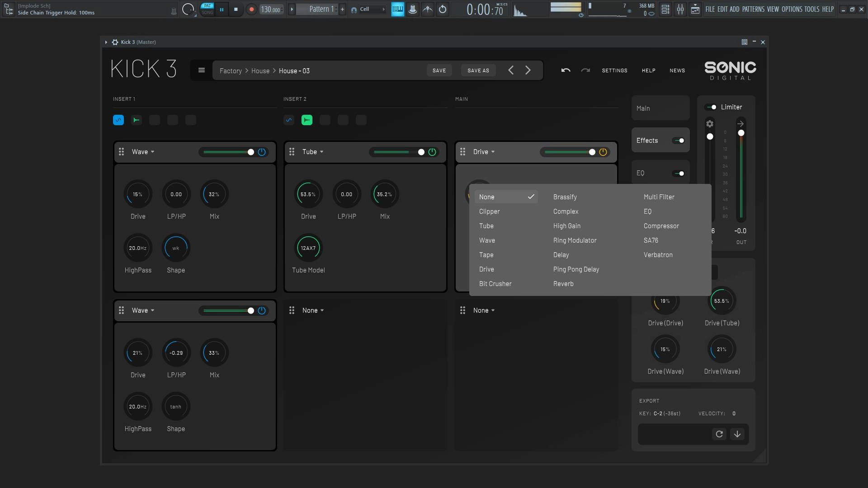
Task: Open the HELP link in Kick 3
Action: [648, 70]
